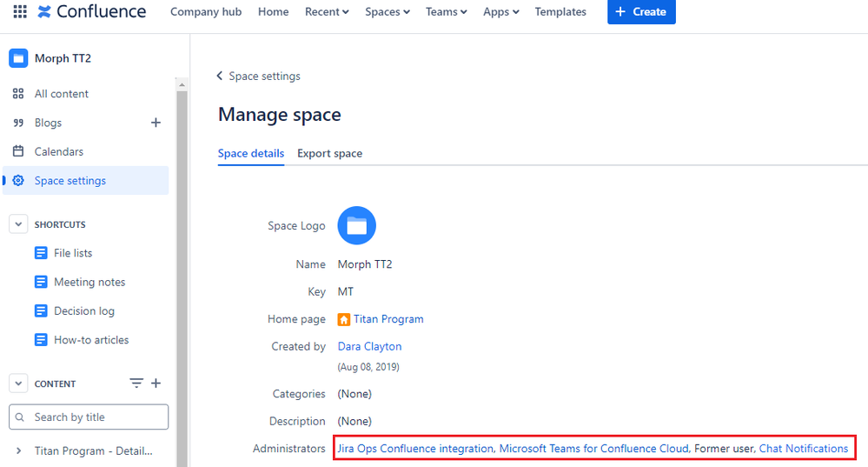
Task: Open Templates in top navigation
Action: click(x=560, y=11)
